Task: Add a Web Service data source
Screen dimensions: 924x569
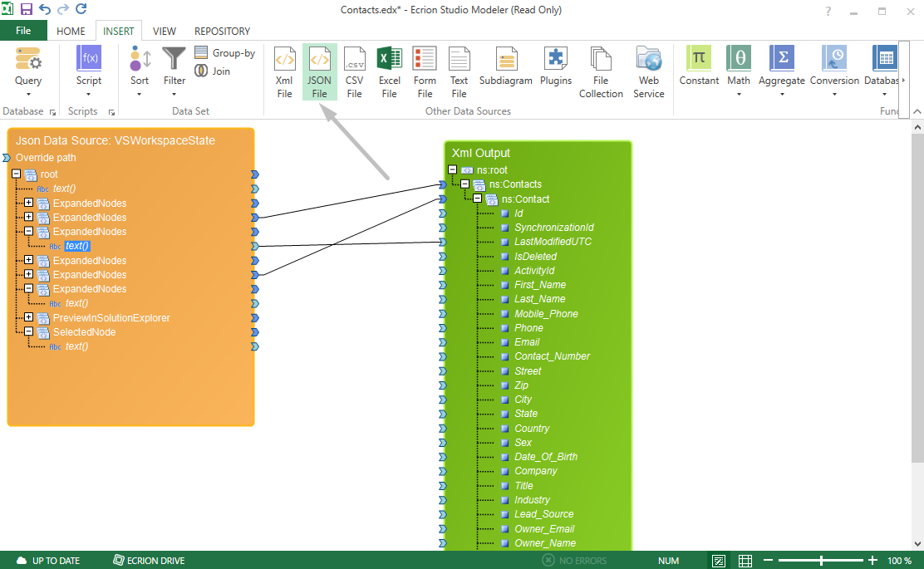Action: click(649, 71)
